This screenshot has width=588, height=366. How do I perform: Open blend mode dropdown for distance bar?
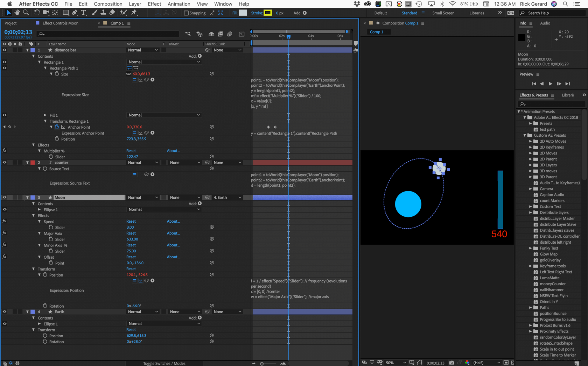[x=143, y=50]
